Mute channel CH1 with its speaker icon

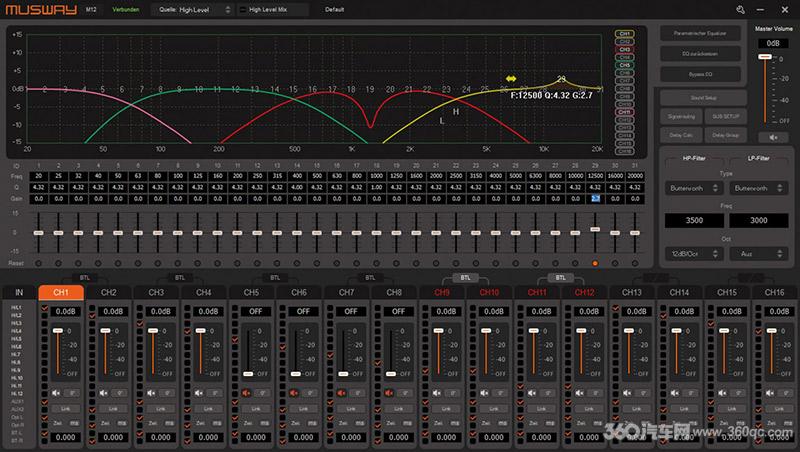click(x=56, y=393)
